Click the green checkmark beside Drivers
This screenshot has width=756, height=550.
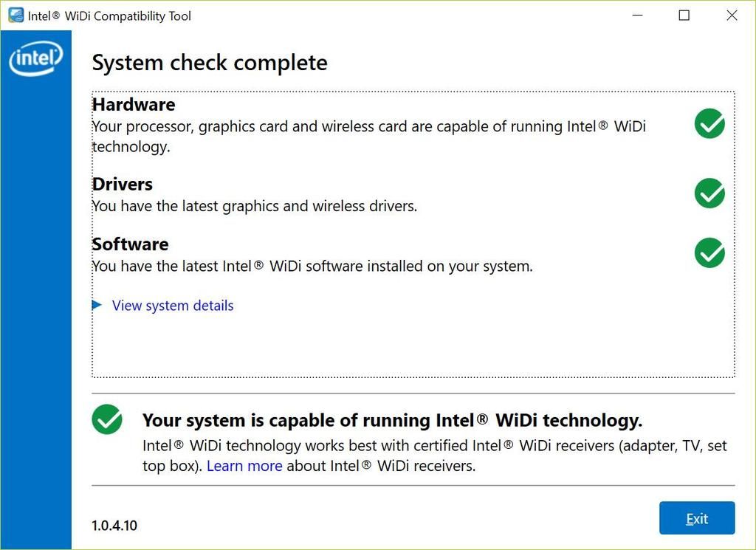[709, 193]
